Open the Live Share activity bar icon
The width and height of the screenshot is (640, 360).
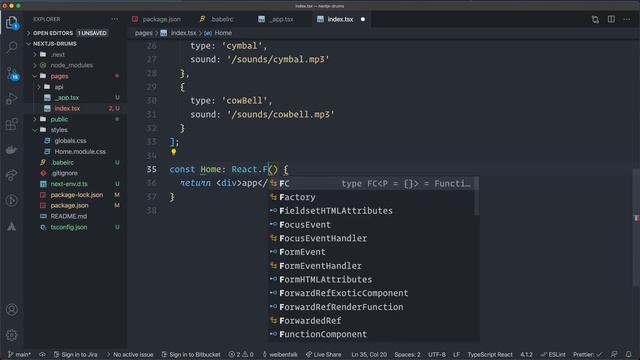[x=12, y=175]
